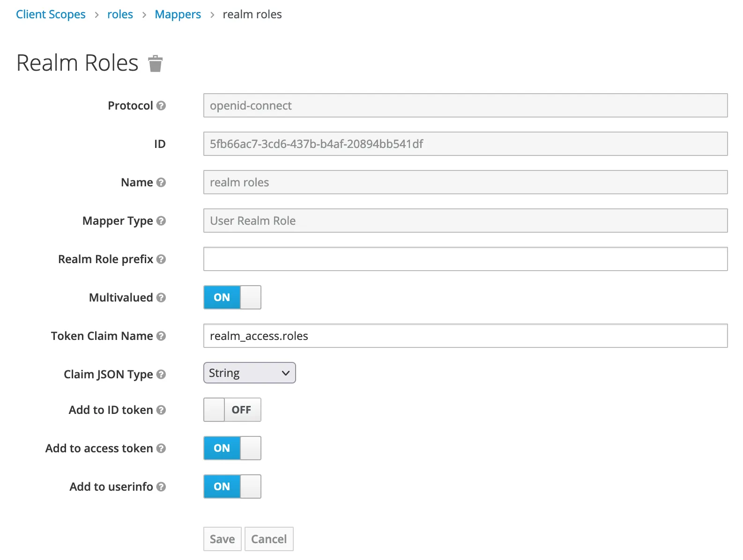
Task: Disable the Multivalued switch
Action: [232, 298]
